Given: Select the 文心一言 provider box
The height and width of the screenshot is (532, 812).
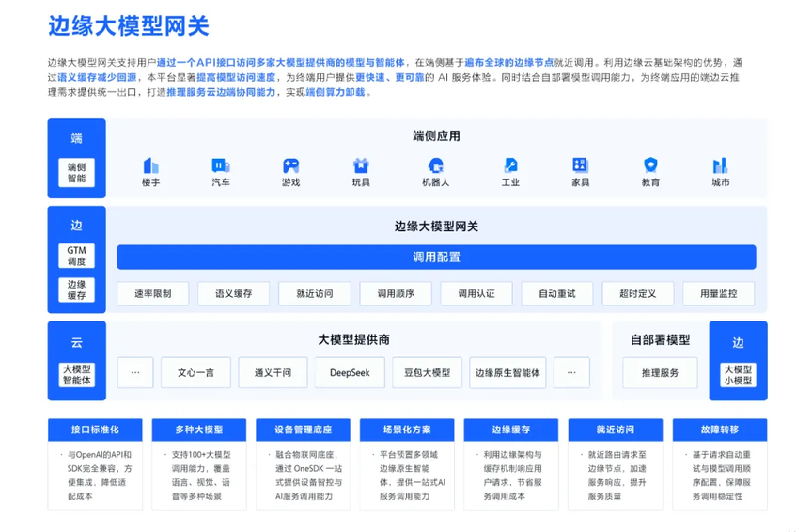Looking at the screenshot, I should [195, 372].
